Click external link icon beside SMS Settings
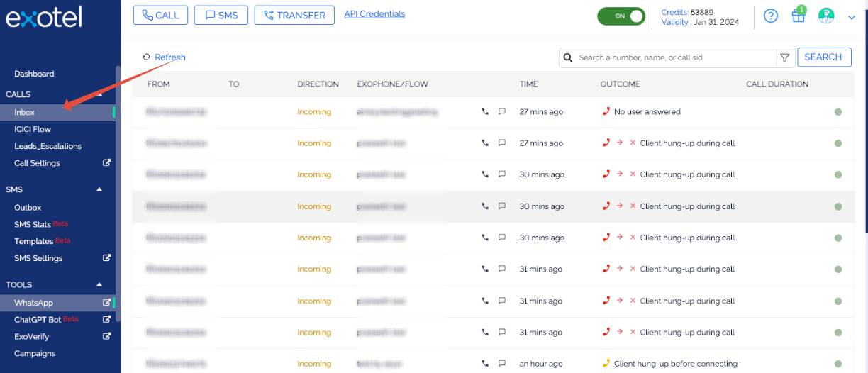This screenshot has width=868, height=373. (106, 257)
